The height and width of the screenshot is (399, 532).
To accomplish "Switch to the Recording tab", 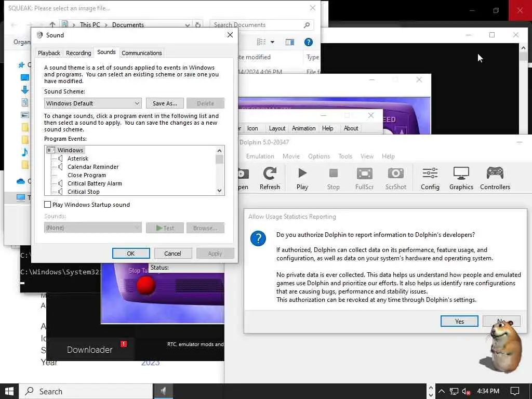I will pyautogui.click(x=78, y=53).
